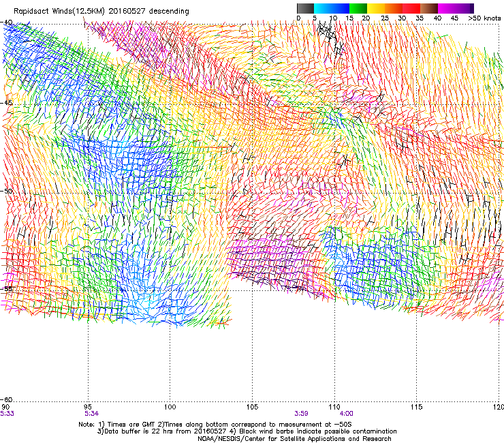Click the purple 45-50 knots legend swatch

(x=464, y=8)
